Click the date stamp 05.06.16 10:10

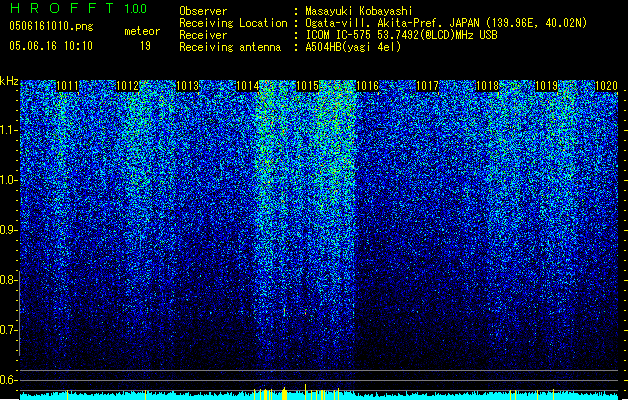(x=51, y=46)
